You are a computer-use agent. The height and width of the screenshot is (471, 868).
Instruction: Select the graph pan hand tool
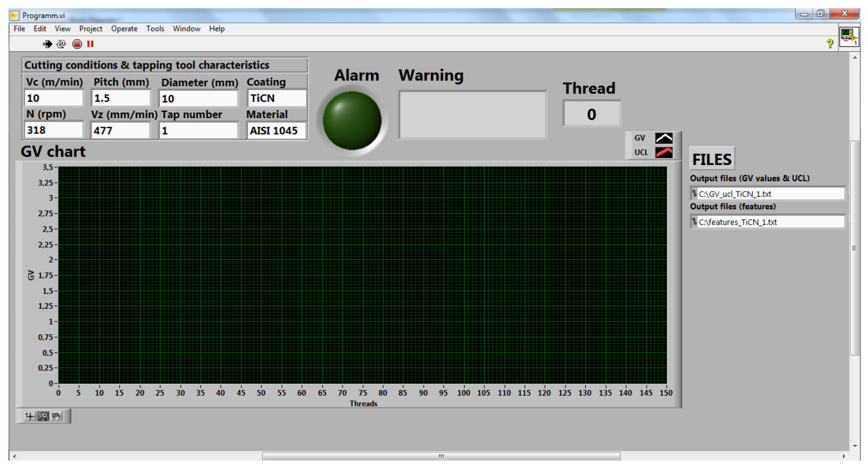click(x=56, y=416)
